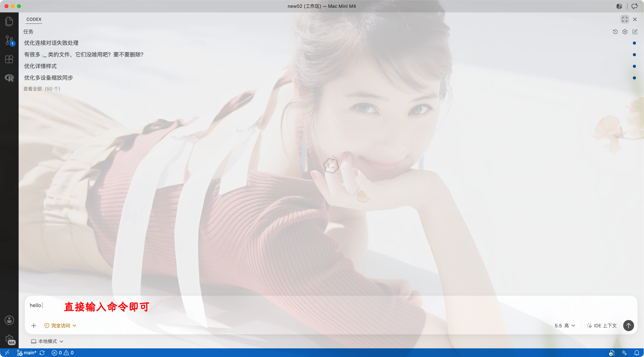Open the 5.5 高 model dropdown
This screenshot has height=357, width=644.
coord(565,326)
